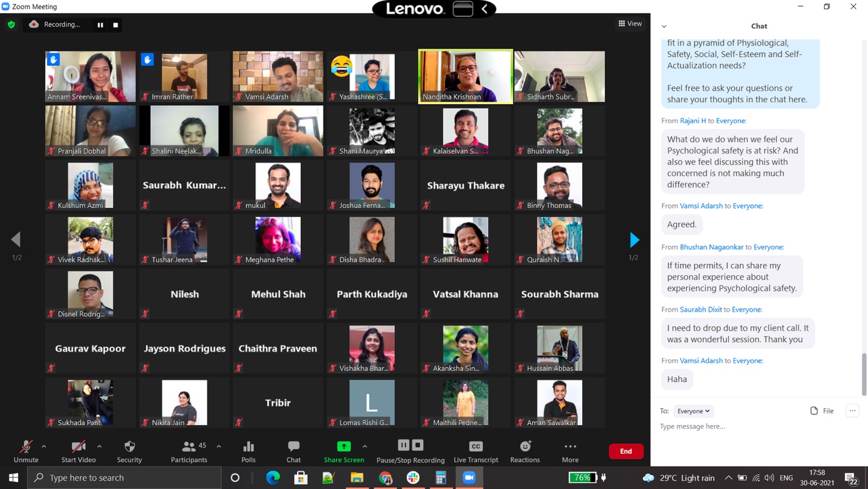The image size is (868, 489).
Task: Select Nanditha Krishnan video tile
Action: (466, 76)
